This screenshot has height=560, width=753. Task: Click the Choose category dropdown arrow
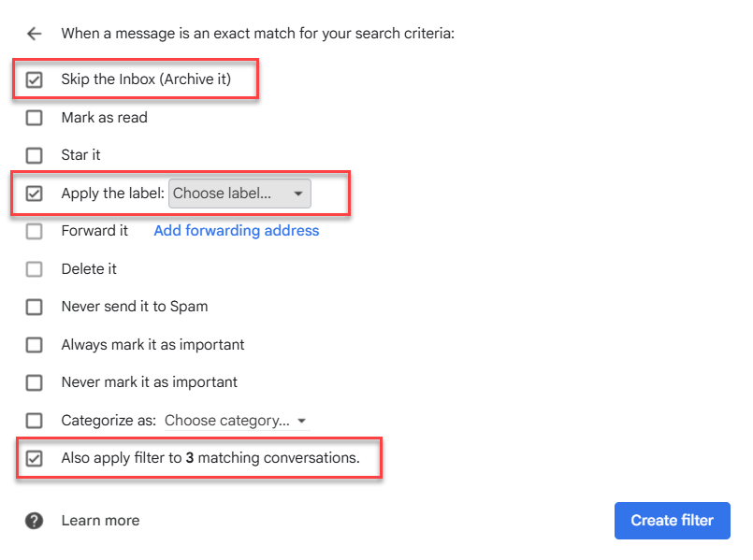coord(301,422)
